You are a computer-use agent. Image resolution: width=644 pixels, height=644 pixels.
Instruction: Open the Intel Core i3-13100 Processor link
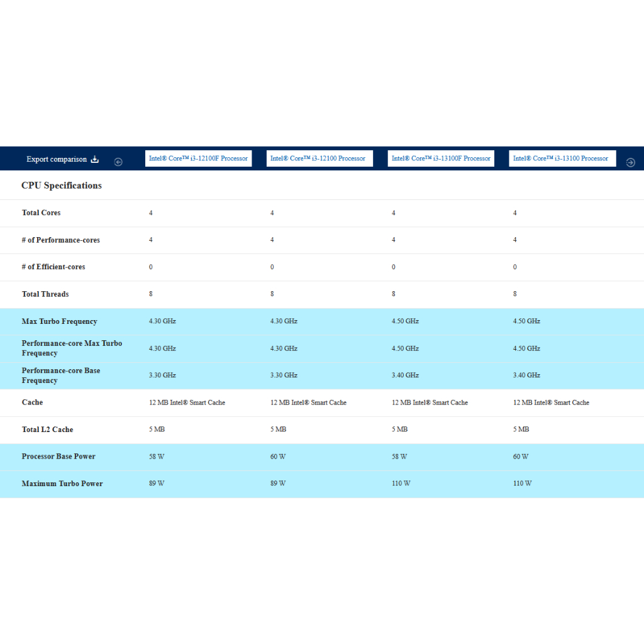[560, 158]
